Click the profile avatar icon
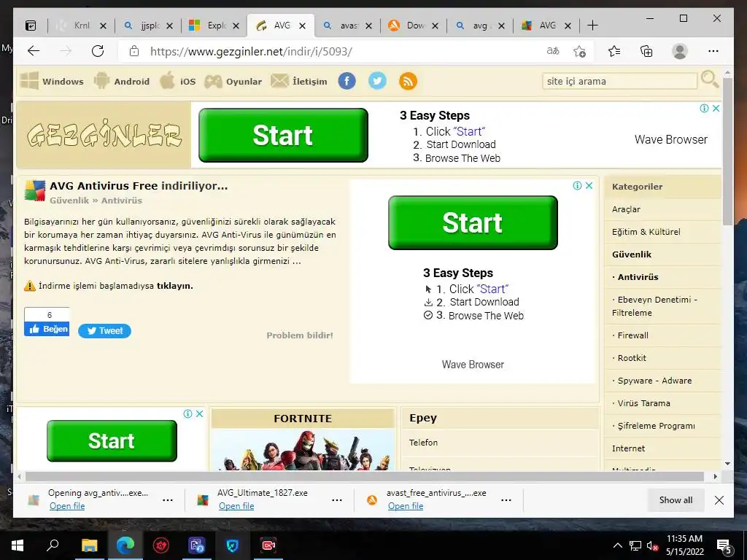The width and height of the screenshot is (747, 560). click(680, 51)
